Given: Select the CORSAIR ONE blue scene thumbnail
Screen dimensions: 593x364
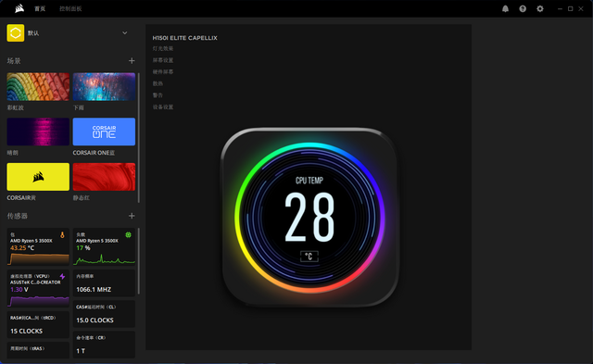Looking at the screenshot, I should [x=104, y=132].
